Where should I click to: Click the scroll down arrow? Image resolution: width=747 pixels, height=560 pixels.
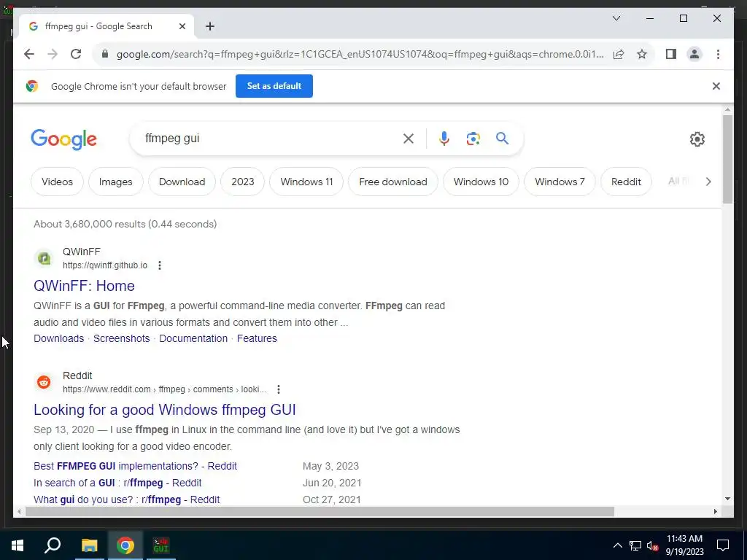click(x=727, y=499)
